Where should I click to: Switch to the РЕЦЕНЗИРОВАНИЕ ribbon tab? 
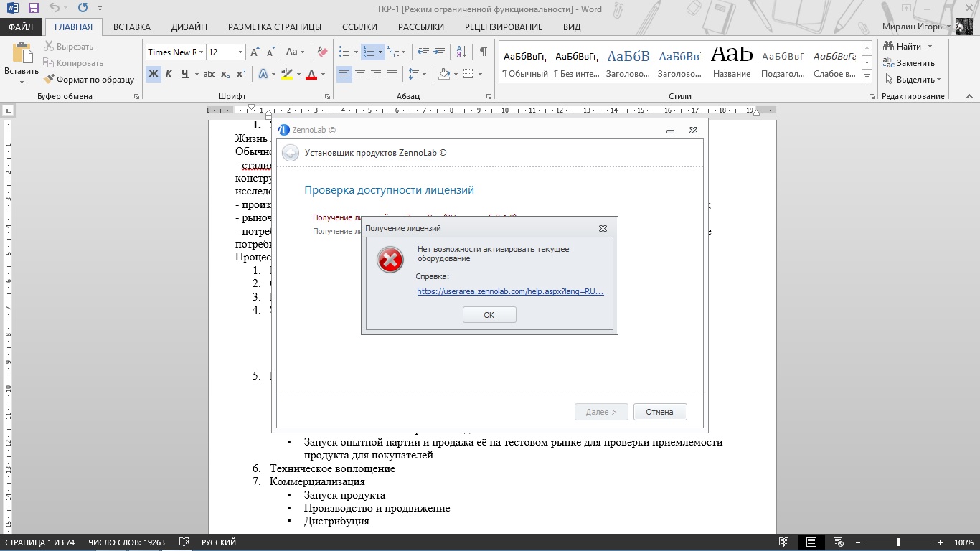[504, 27]
